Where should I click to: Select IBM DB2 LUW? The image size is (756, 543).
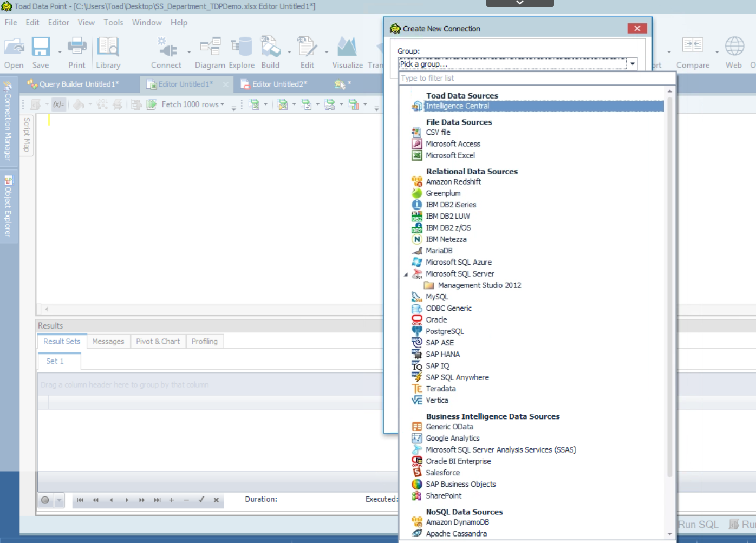tap(448, 216)
